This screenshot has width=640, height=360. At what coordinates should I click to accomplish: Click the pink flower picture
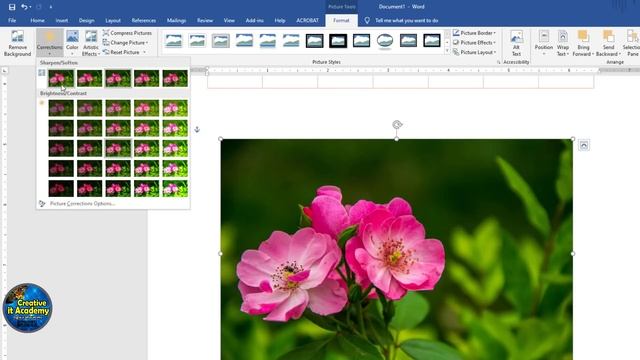[x=397, y=249]
